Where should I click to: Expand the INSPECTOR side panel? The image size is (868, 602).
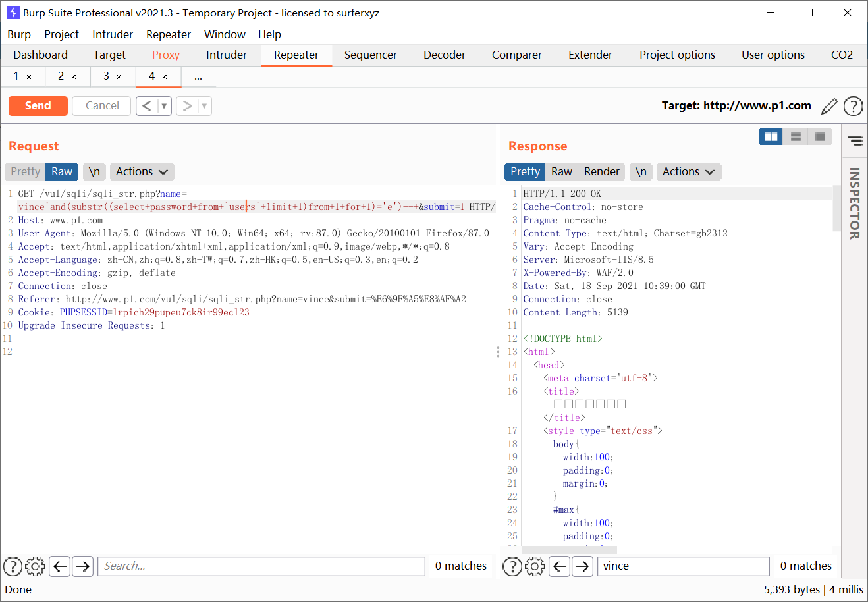854,203
